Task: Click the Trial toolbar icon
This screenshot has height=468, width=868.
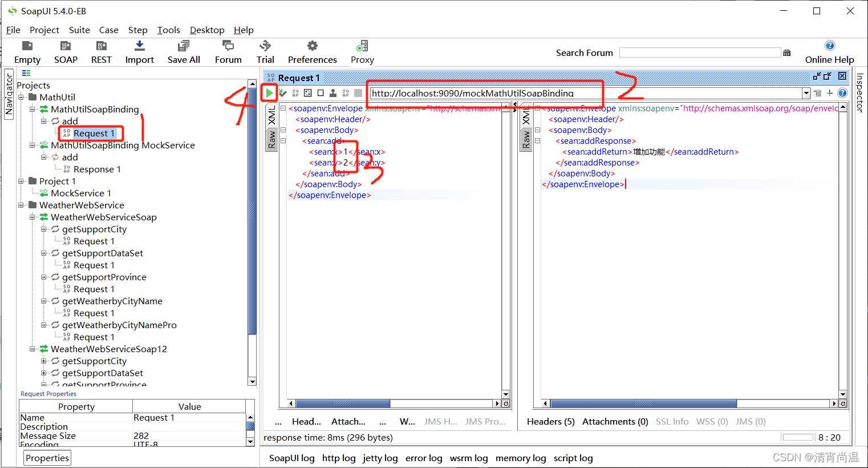Action: click(x=265, y=46)
